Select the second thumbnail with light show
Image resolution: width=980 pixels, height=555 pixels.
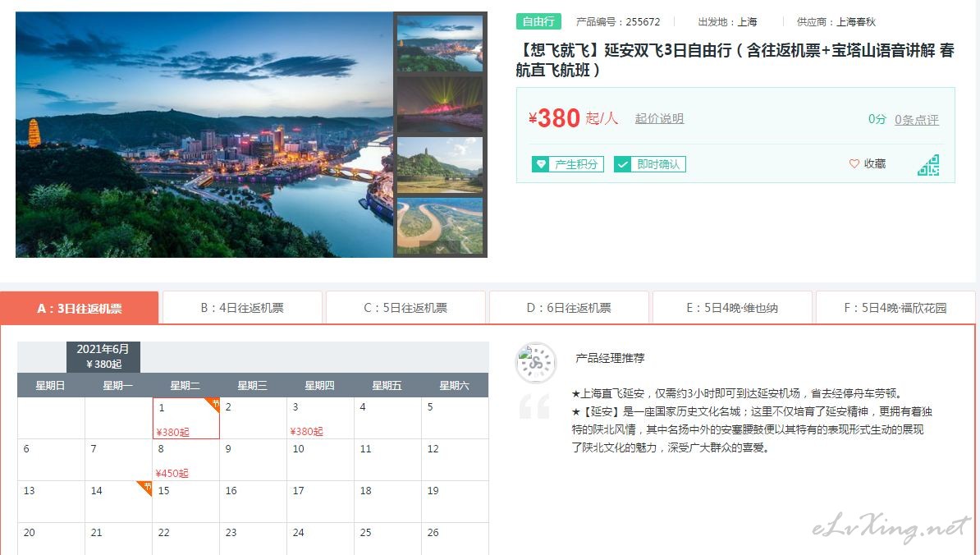(439, 104)
